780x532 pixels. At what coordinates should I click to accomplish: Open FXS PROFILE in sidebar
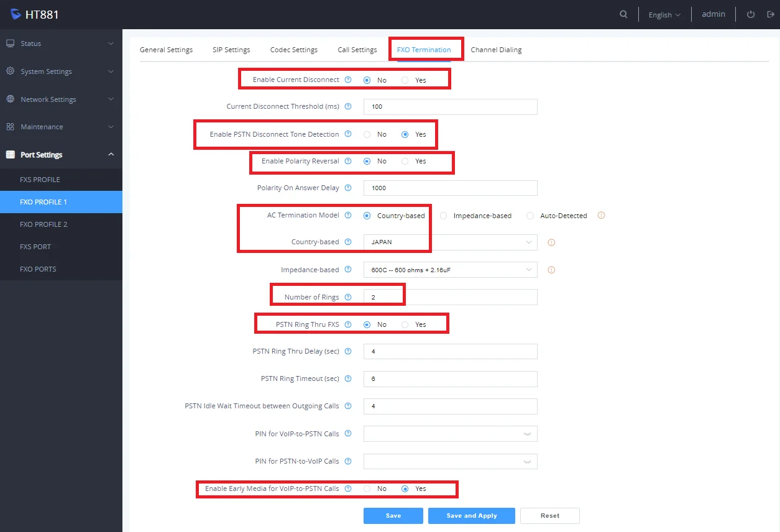tap(61, 180)
